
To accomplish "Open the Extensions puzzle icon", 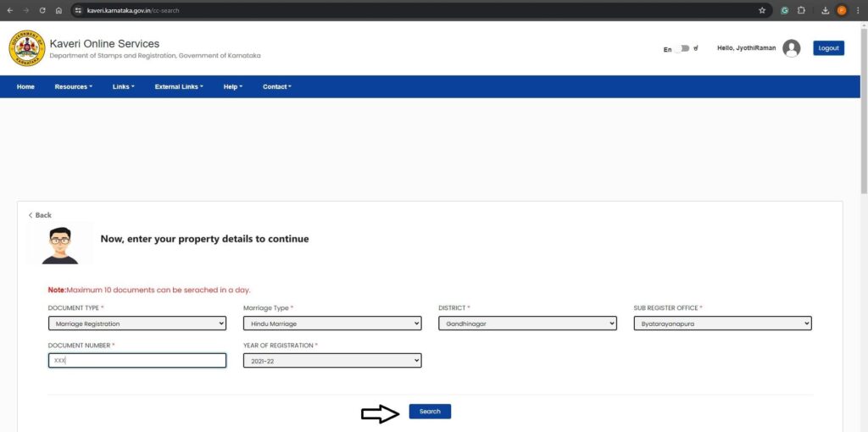I will coord(801,10).
